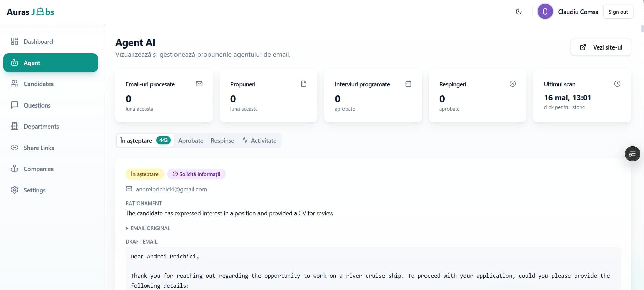644x290 pixels.
Task: Click the envelope icon beside candidate email
Action: (x=129, y=189)
